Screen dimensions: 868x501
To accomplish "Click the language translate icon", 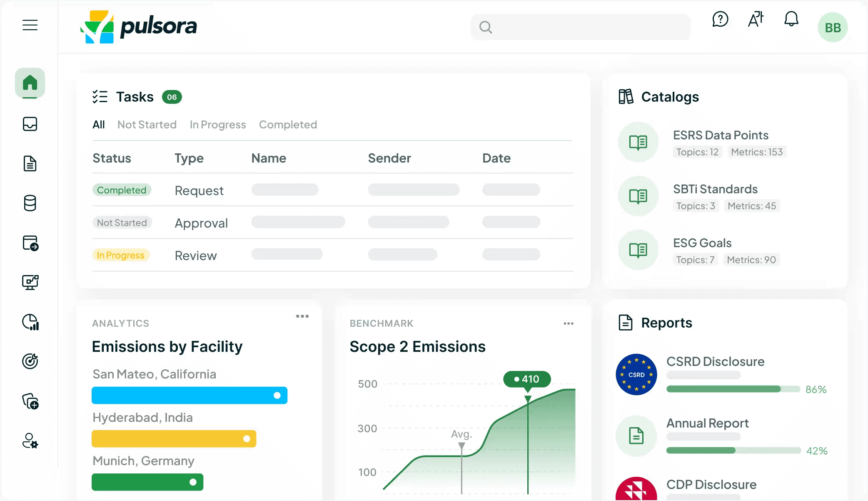I will pos(756,19).
